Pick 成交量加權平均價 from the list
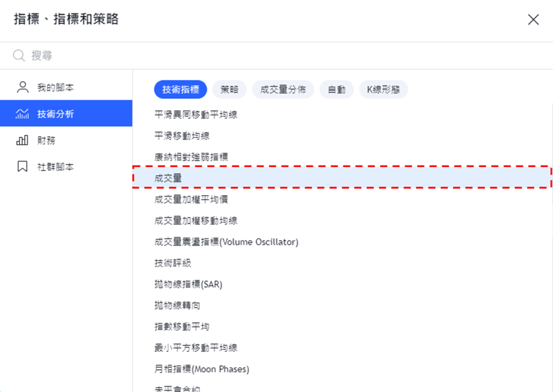This screenshot has height=392, width=553. click(191, 199)
